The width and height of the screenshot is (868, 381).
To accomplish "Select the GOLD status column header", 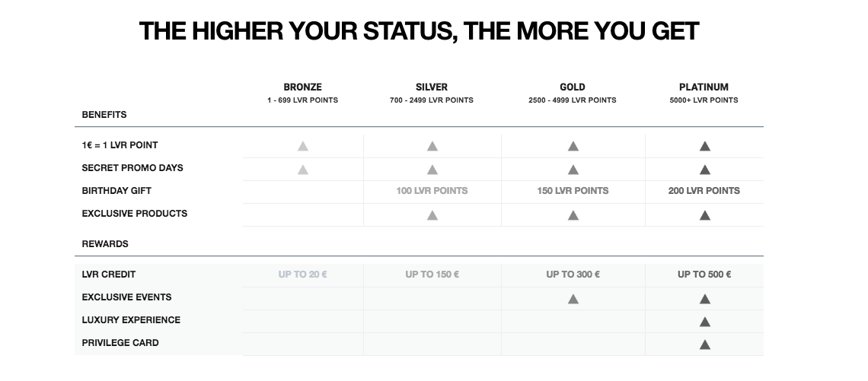I will [573, 87].
